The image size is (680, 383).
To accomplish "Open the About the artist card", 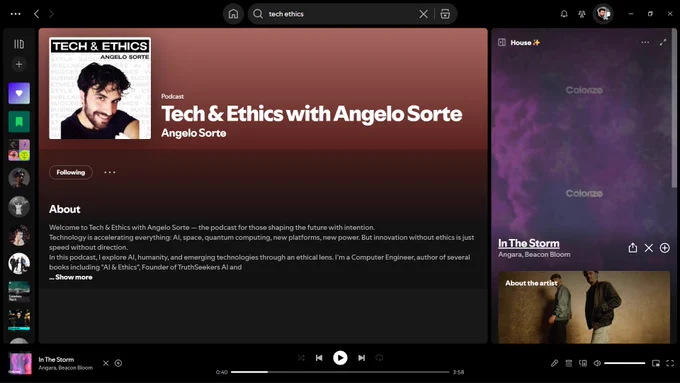I will coord(584,308).
